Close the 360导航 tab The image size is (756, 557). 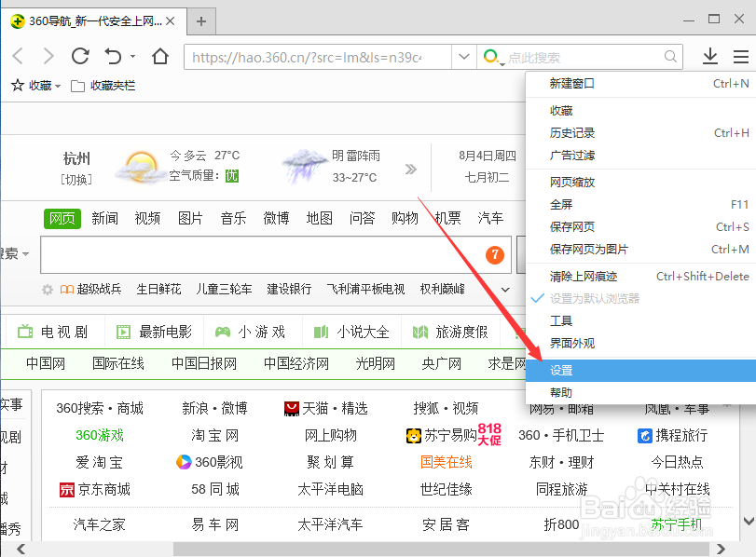click(171, 21)
